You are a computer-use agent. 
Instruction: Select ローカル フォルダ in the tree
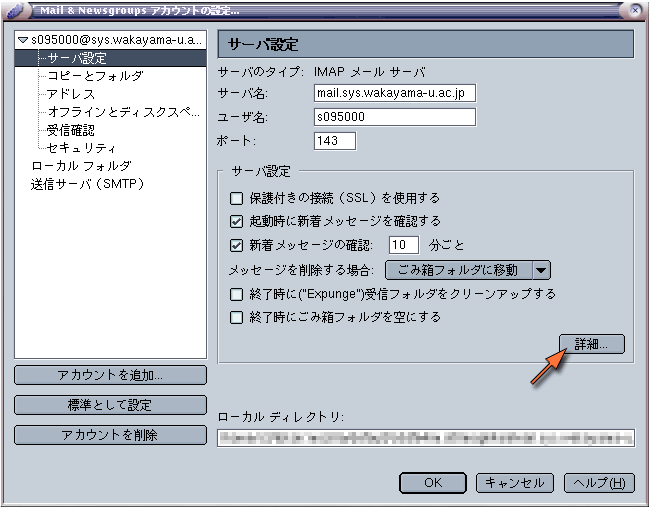tap(81, 166)
